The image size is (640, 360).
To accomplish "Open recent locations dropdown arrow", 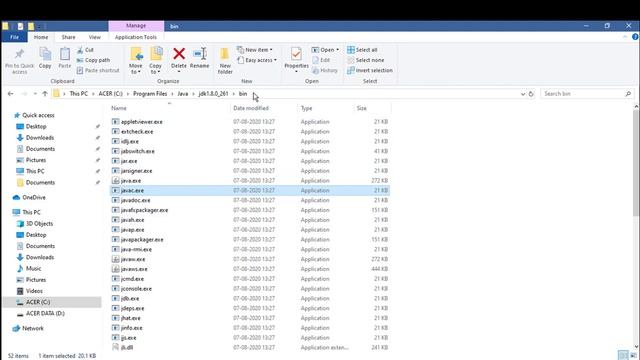I will click(x=35, y=94).
